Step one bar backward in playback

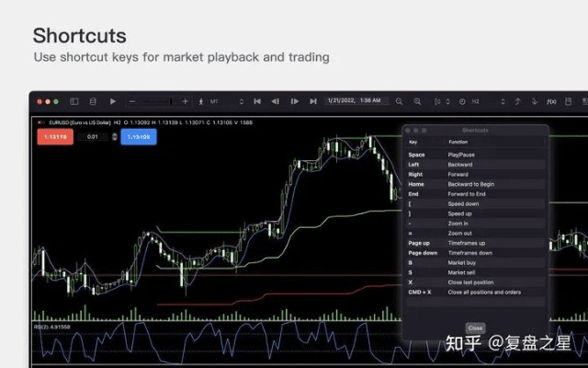point(276,101)
